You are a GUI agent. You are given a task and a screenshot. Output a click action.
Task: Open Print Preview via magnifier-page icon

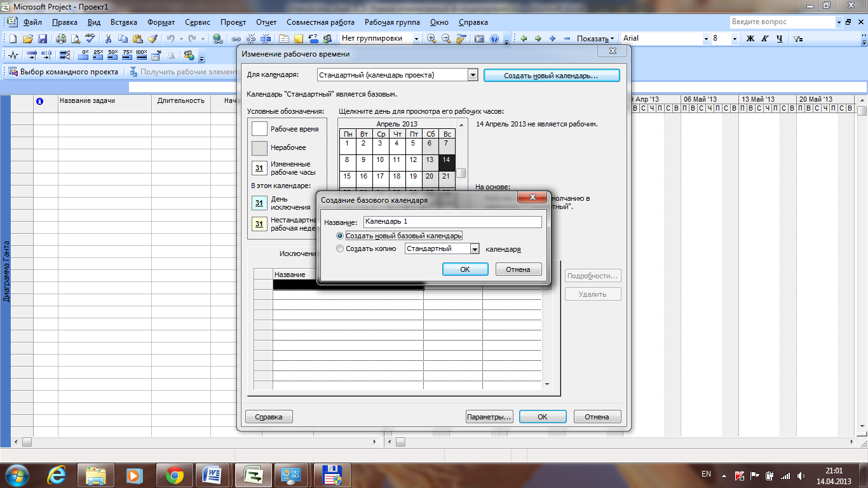click(x=76, y=38)
